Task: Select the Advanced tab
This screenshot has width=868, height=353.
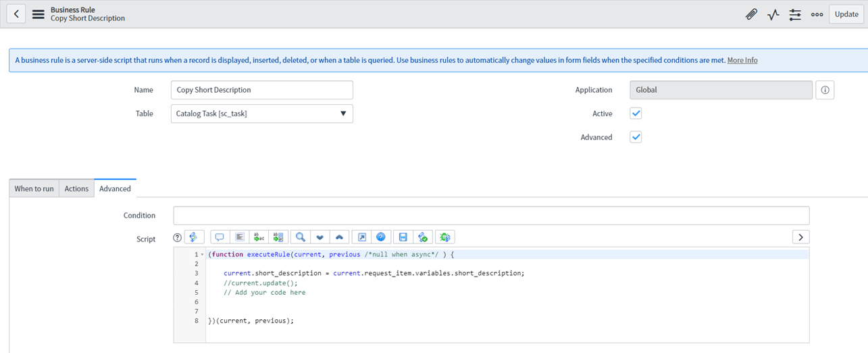Action: point(115,189)
